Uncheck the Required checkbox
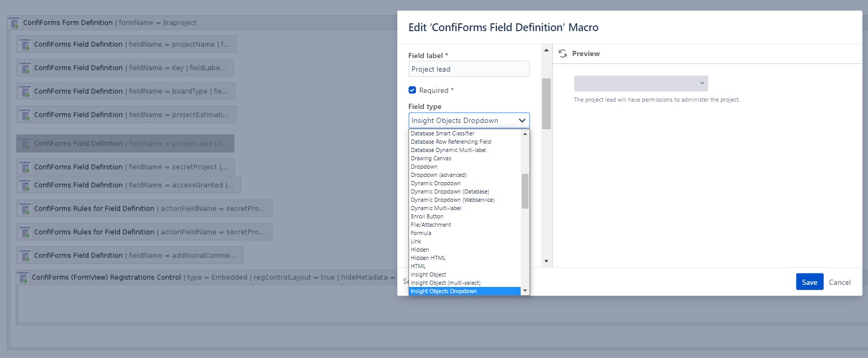The height and width of the screenshot is (358, 868). click(x=412, y=90)
